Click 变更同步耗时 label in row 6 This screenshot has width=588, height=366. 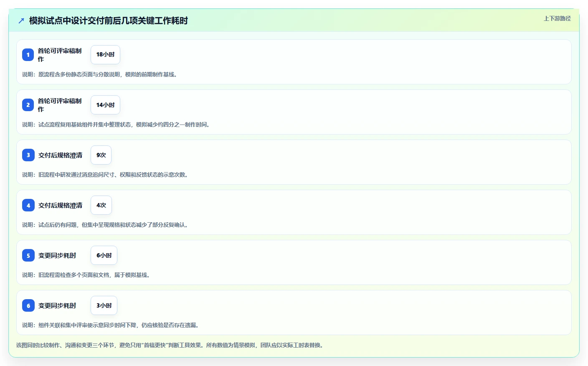(x=57, y=305)
